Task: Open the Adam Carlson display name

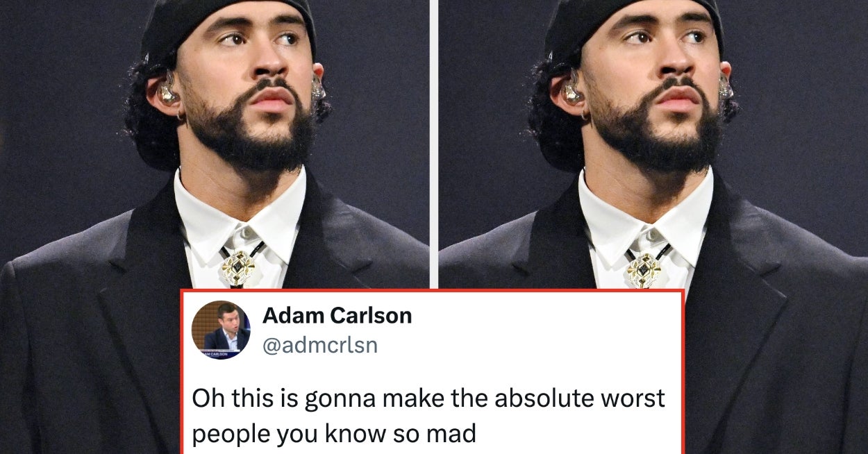Action: point(337,315)
